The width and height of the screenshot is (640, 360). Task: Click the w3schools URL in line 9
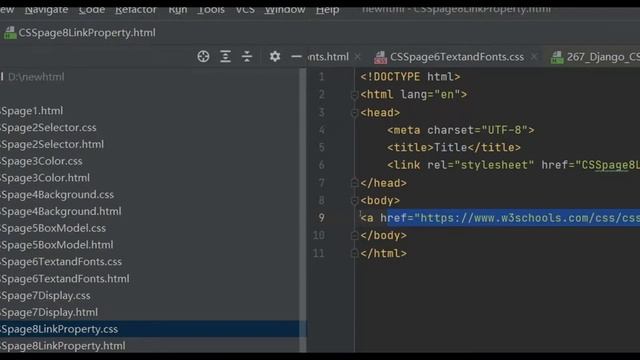point(530,218)
